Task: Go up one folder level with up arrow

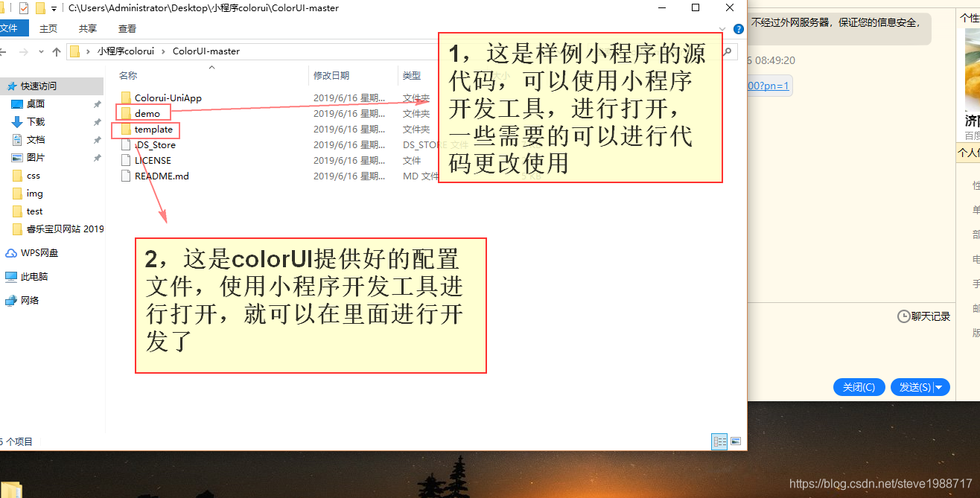Action: tap(57, 52)
